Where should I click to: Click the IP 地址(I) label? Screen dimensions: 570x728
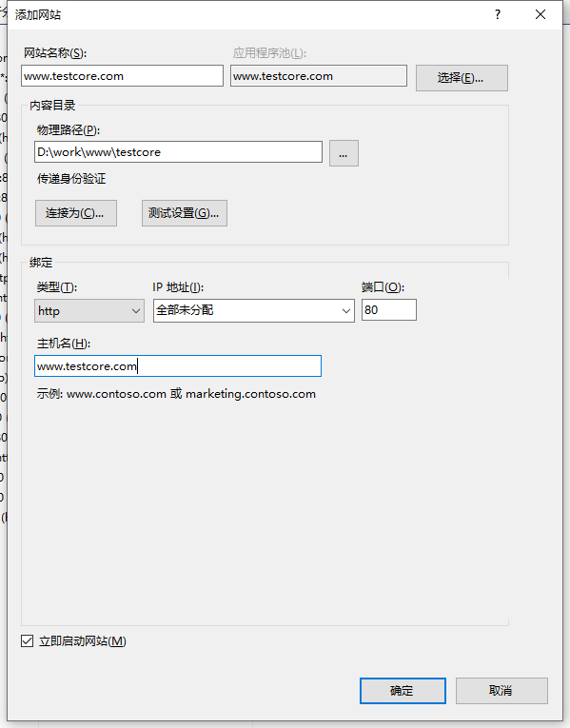tap(178, 287)
